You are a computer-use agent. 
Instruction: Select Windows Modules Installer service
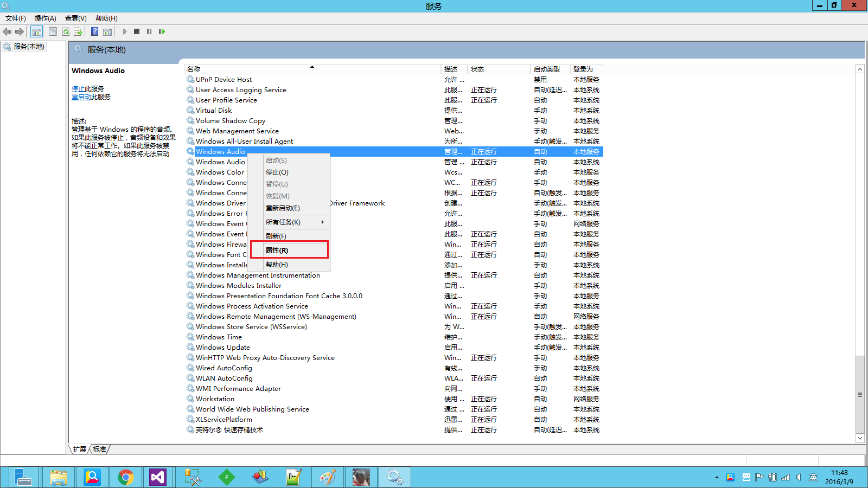(x=394, y=286)
